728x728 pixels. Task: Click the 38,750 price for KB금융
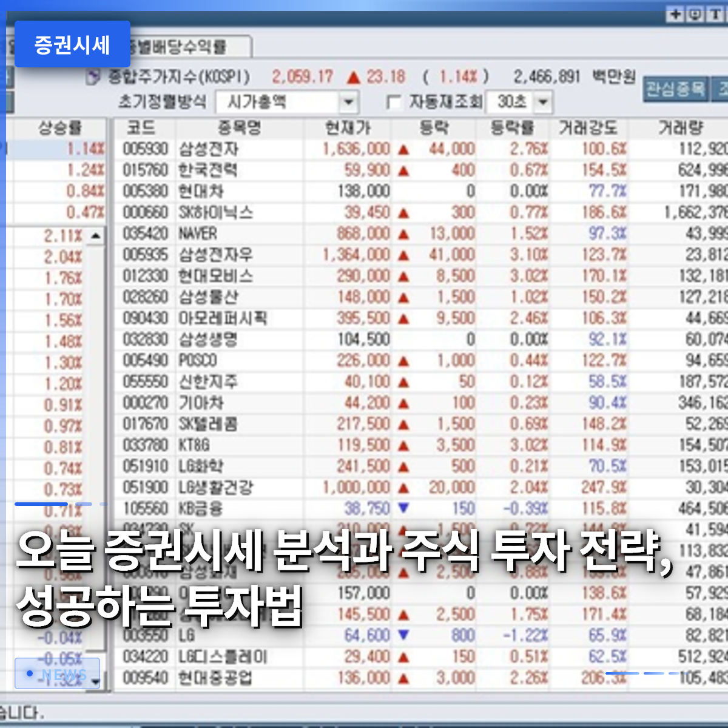(x=367, y=508)
